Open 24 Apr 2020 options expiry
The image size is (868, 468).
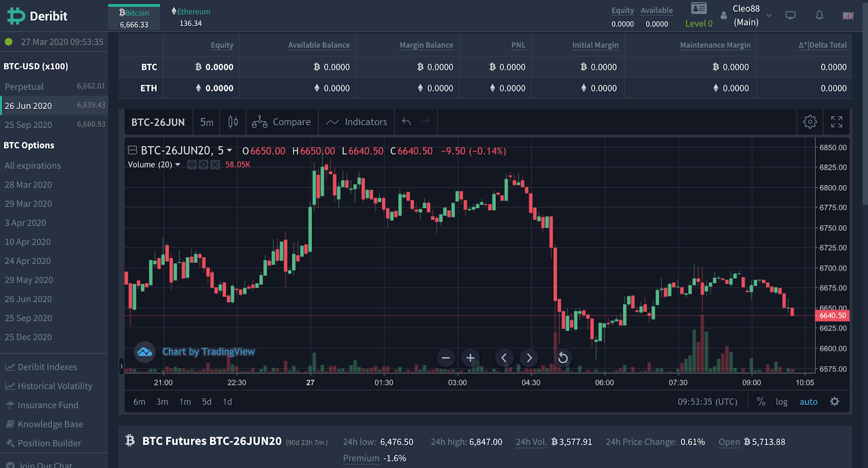28,260
